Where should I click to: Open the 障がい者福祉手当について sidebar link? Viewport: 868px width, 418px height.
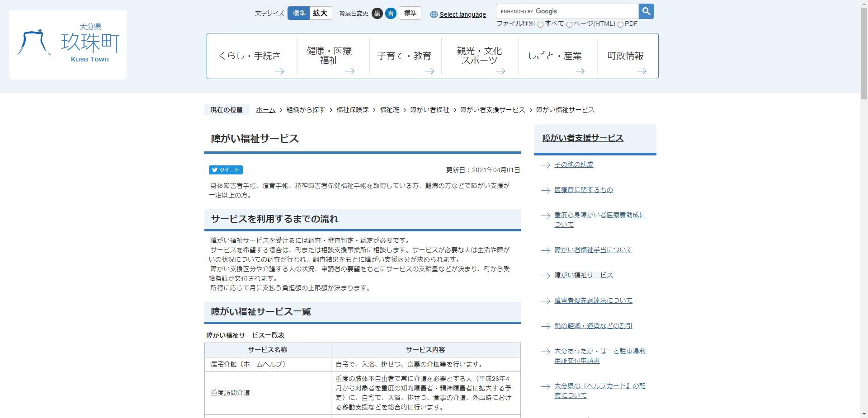pos(593,249)
